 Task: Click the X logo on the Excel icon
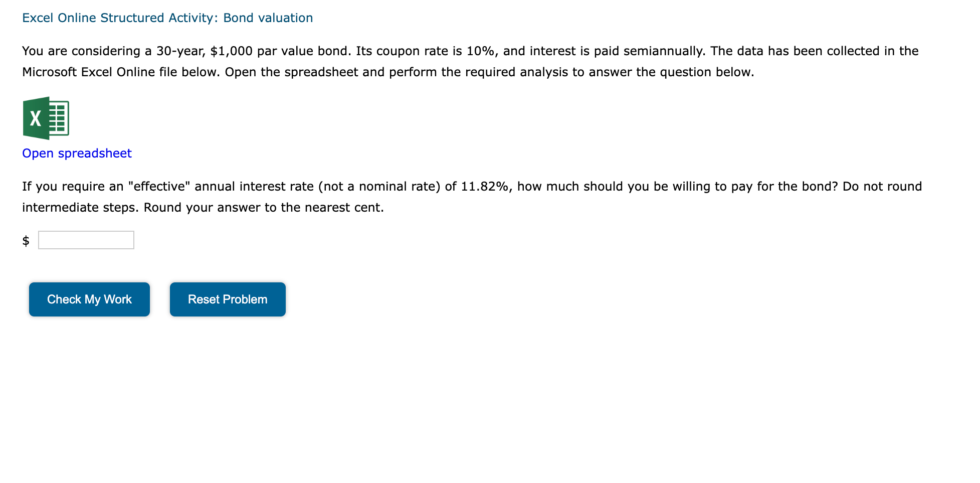[35, 119]
